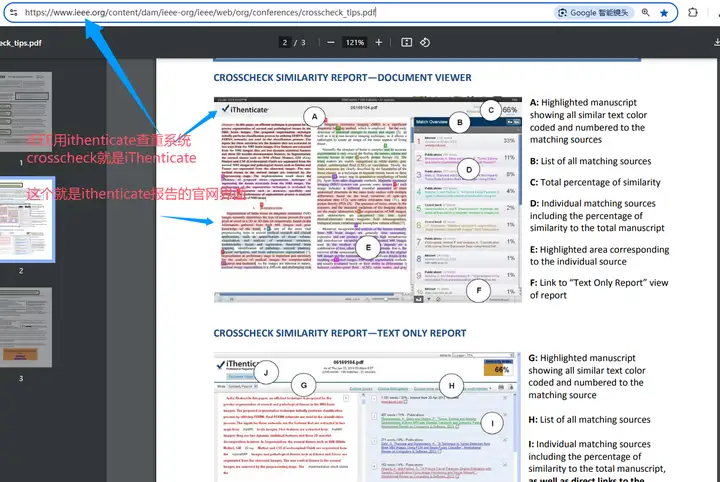Click the fit to page icon
Screen dimensions: 720x482
tap(406, 43)
